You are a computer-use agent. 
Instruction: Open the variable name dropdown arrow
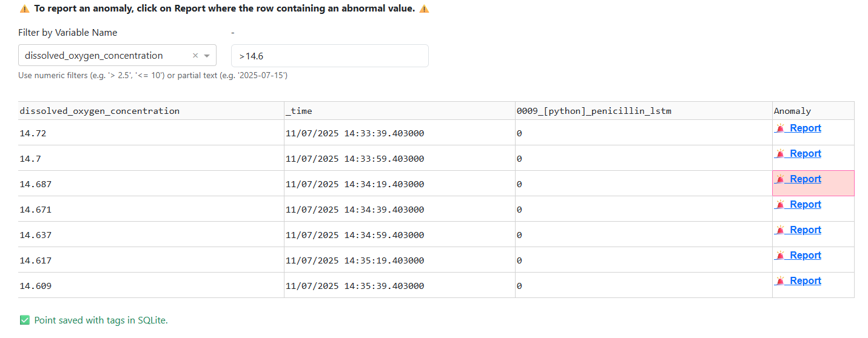[207, 56]
